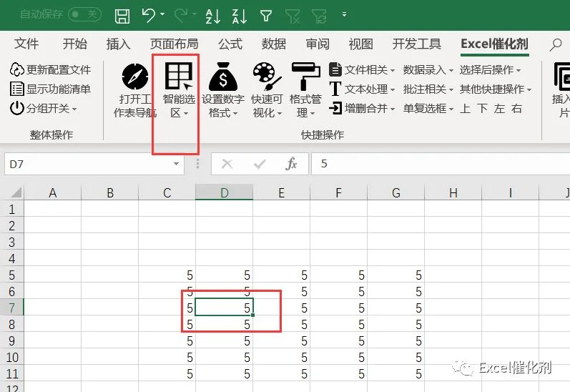Undo the last action
This screenshot has height=392, width=570.
(x=149, y=15)
